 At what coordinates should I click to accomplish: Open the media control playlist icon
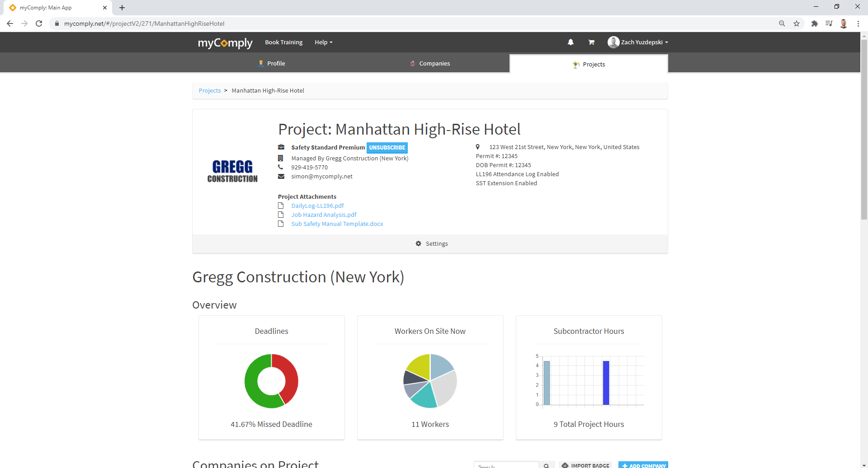tap(829, 23)
